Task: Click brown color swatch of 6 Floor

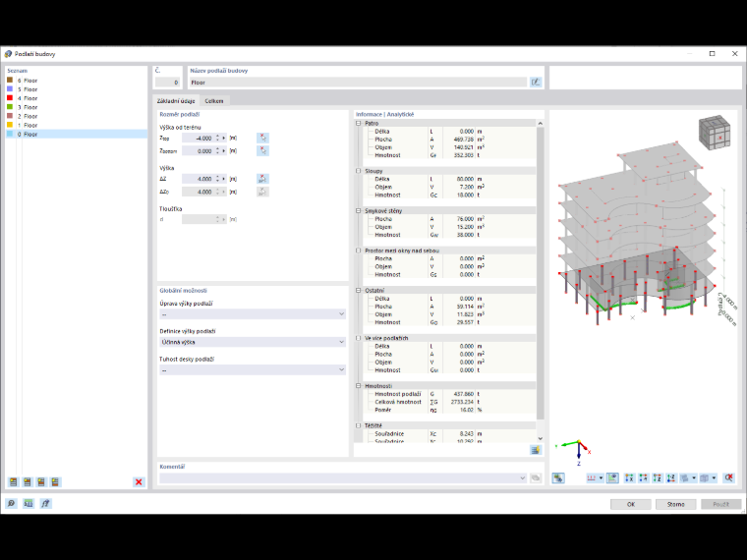Action: coord(10,80)
